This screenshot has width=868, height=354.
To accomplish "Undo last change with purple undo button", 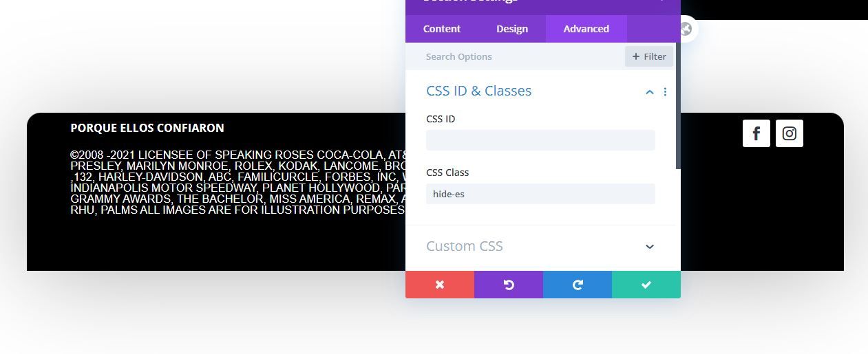I will 509,285.
